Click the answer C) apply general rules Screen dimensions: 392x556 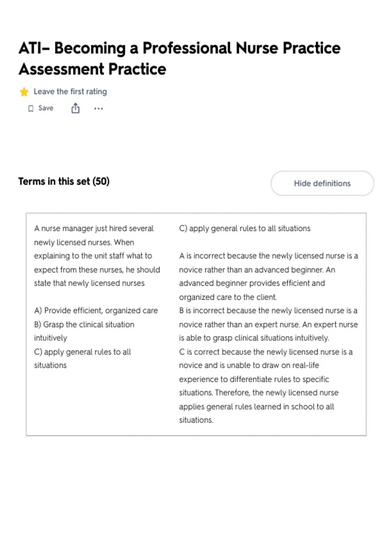(245, 228)
